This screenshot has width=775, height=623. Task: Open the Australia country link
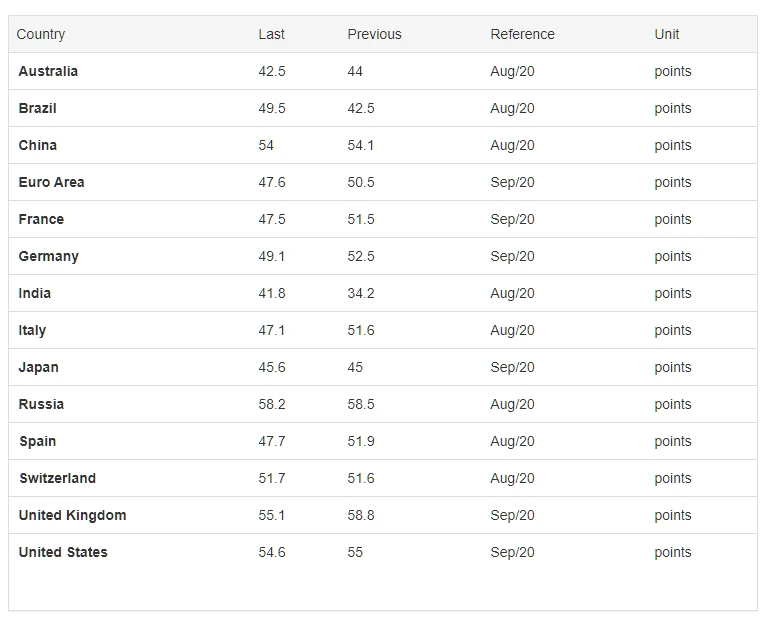(x=48, y=71)
